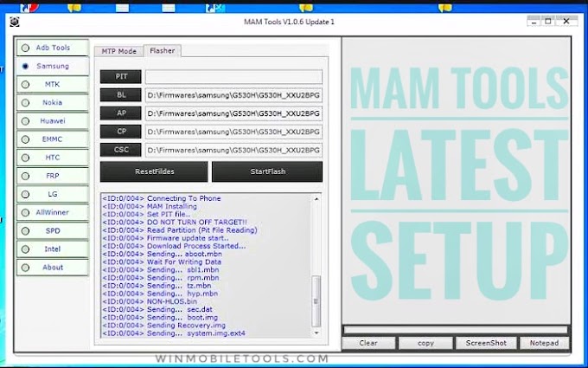
Task: Close the MAM Tools window
Action: 566,22
